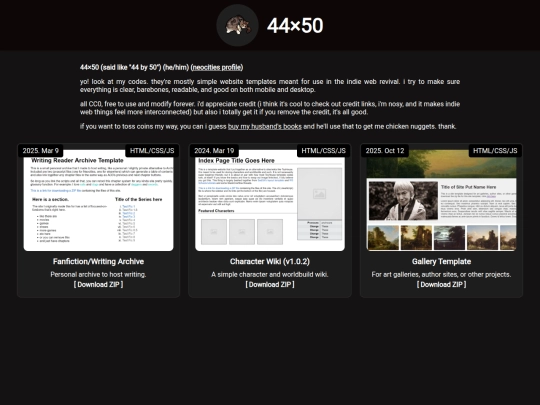This screenshot has width=540, height=405.
Task: Open the Index Page Title preview thumbnail
Action: tap(270, 200)
